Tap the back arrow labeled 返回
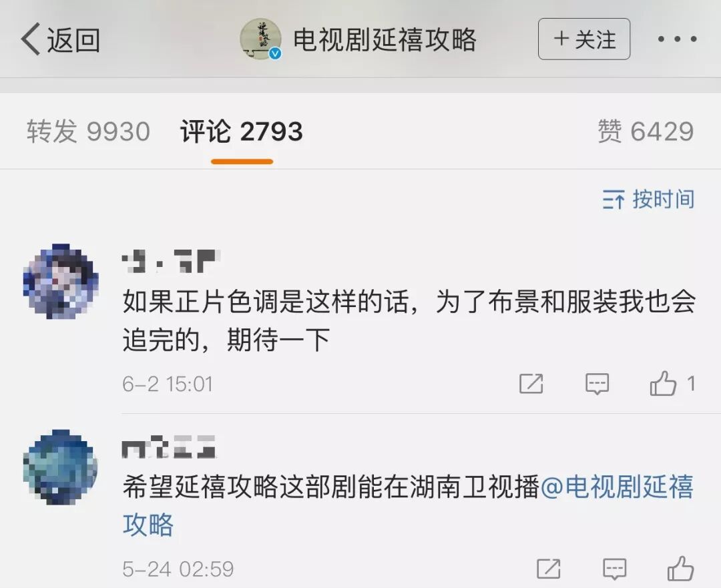721x588 pixels. tap(60, 39)
